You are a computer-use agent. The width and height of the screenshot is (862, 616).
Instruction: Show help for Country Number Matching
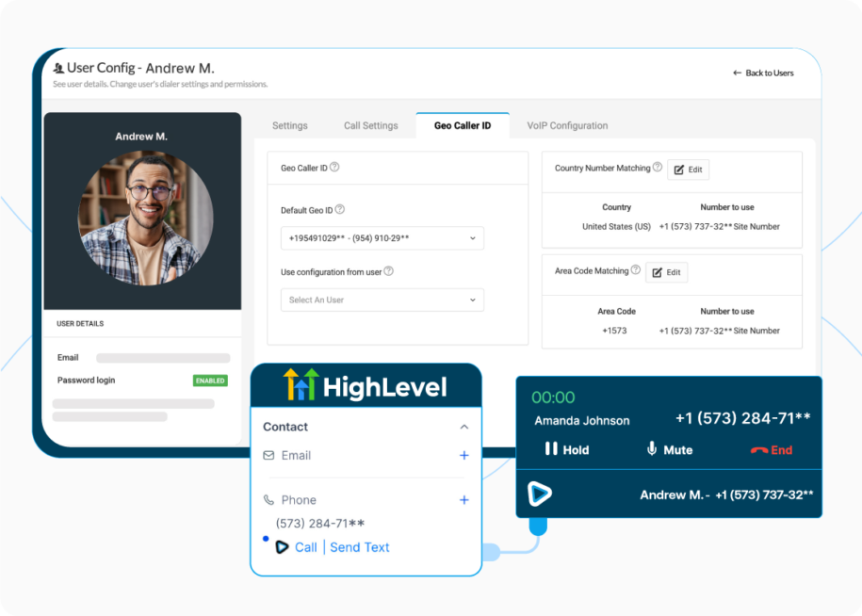[x=658, y=168]
